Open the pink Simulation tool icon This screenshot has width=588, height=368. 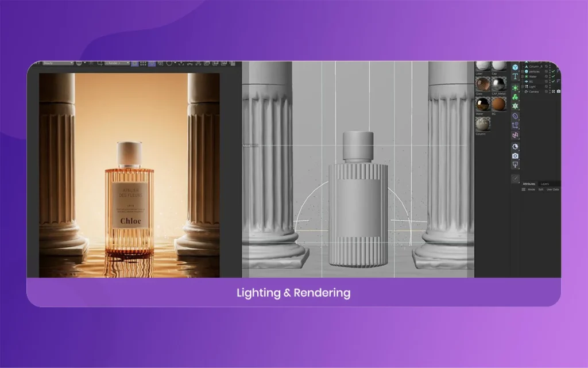(515, 135)
